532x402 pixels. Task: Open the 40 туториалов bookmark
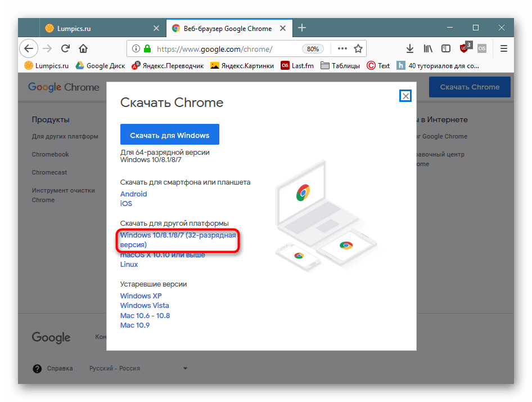click(438, 65)
